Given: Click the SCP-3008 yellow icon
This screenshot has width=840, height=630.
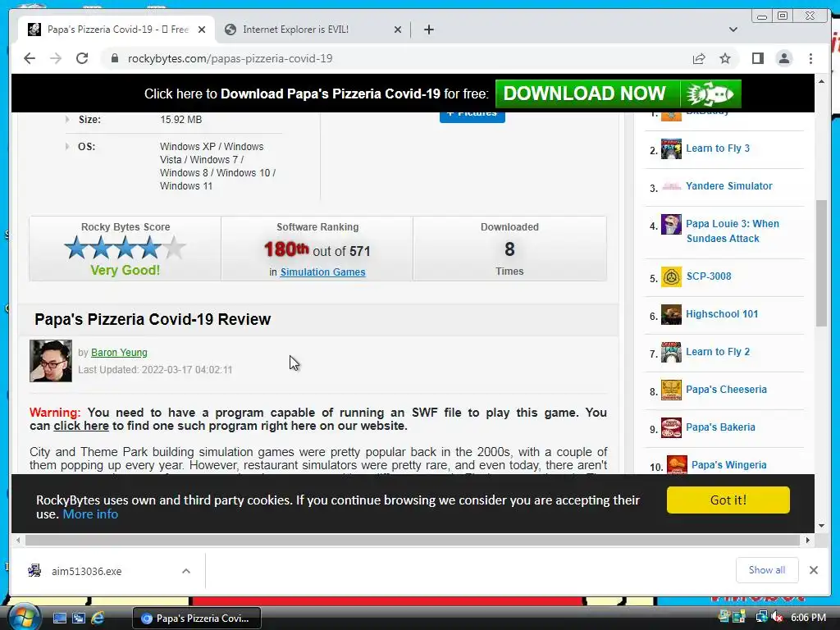Looking at the screenshot, I should [671, 277].
